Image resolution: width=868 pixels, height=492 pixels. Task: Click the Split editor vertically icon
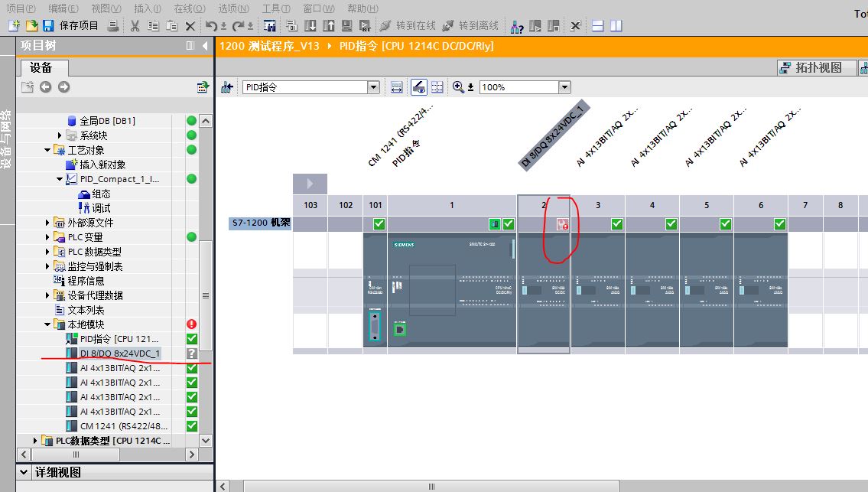tap(616, 25)
